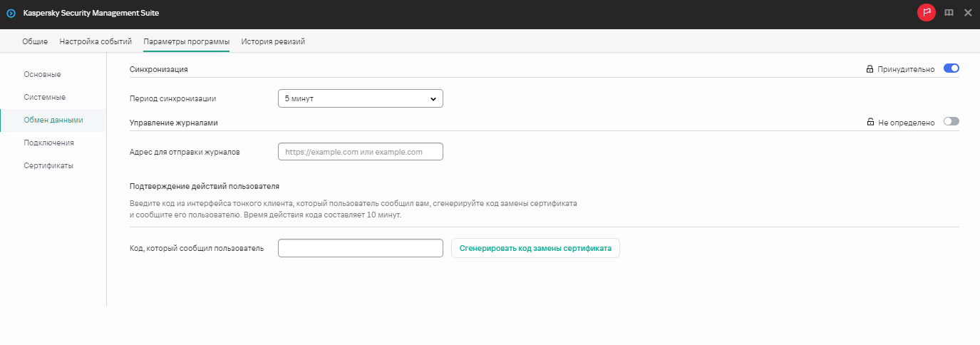
Task: Open the Период синхронизации dropdown
Action: (360, 99)
